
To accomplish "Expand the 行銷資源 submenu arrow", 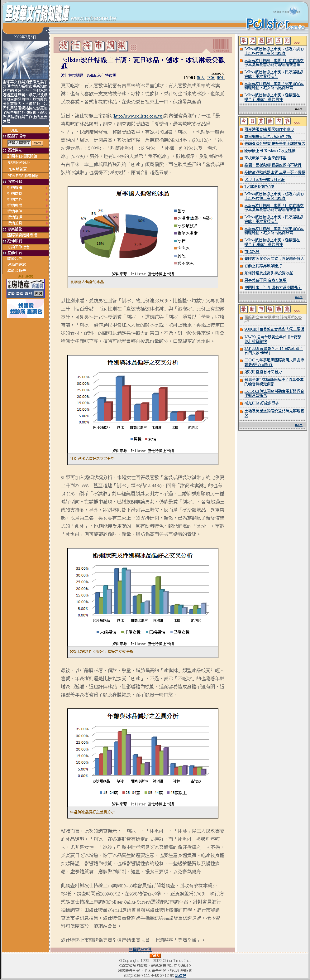I will [47, 217].
